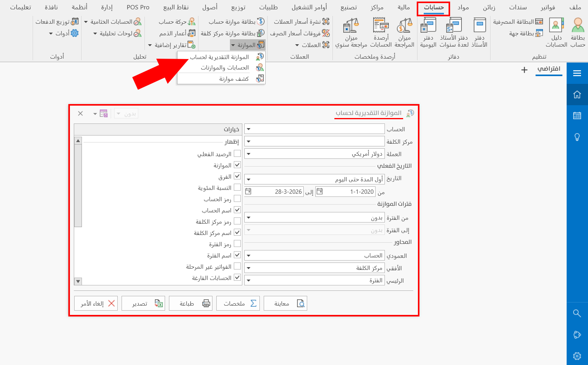Select الموازنة التقديرية لحساب menu entry
This screenshot has width=588, height=365.
click(x=221, y=57)
